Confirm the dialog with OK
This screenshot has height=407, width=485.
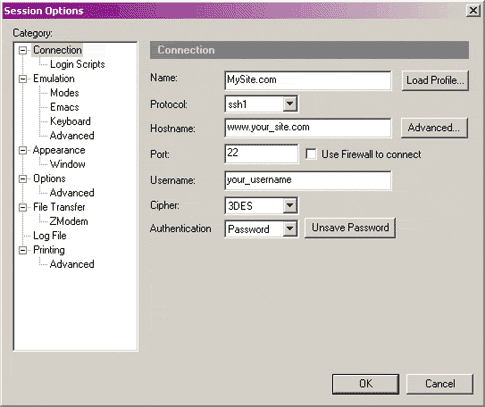coord(365,384)
